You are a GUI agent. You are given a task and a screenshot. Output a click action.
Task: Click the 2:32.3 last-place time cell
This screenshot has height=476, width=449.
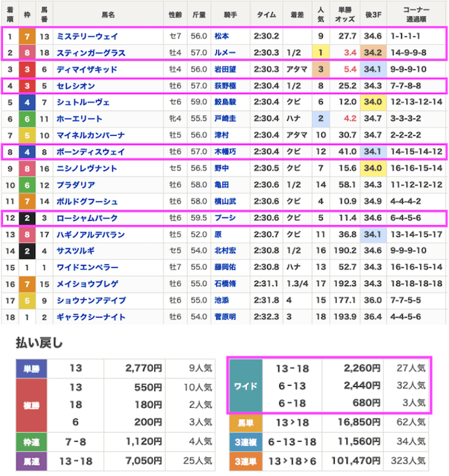266,318
